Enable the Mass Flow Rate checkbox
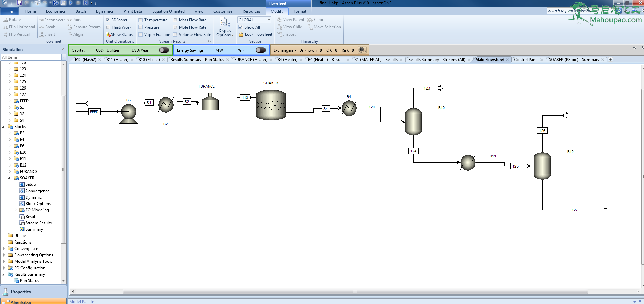Viewport: 644px width, 304px height. [x=175, y=20]
